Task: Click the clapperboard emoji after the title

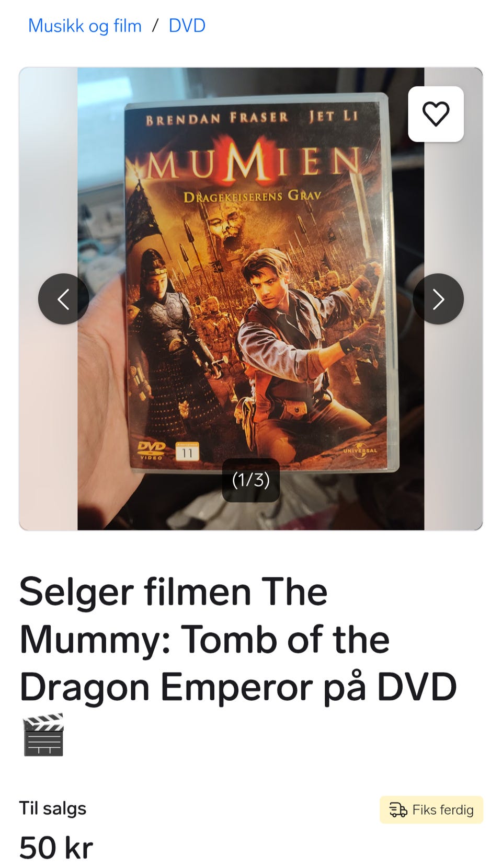Action: point(43,734)
